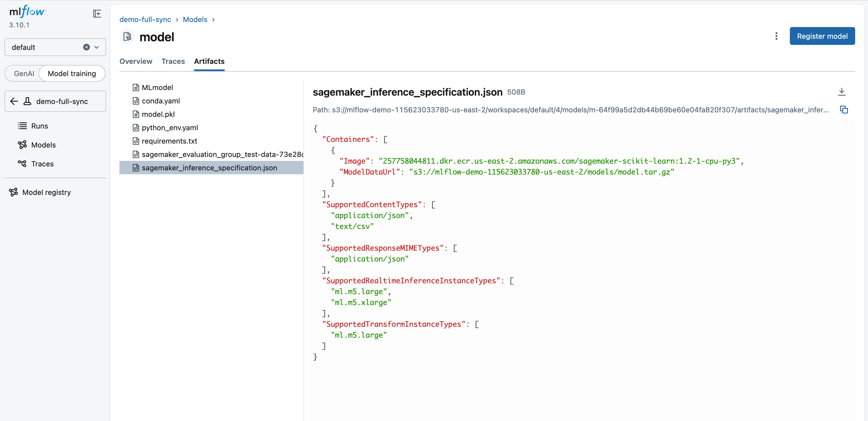This screenshot has width=868, height=421.
Task: Click the sagemaker_evaluation_group file icon
Action: [x=136, y=154]
